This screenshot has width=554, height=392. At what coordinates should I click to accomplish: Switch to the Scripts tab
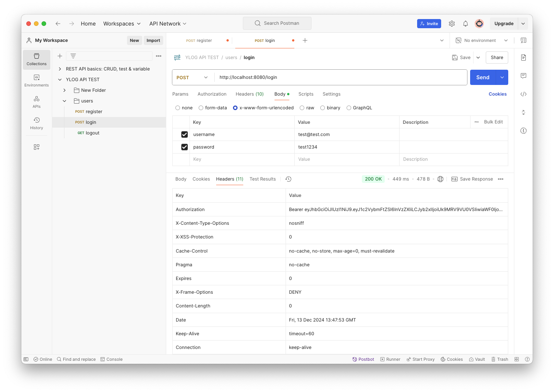(x=306, y=94)
